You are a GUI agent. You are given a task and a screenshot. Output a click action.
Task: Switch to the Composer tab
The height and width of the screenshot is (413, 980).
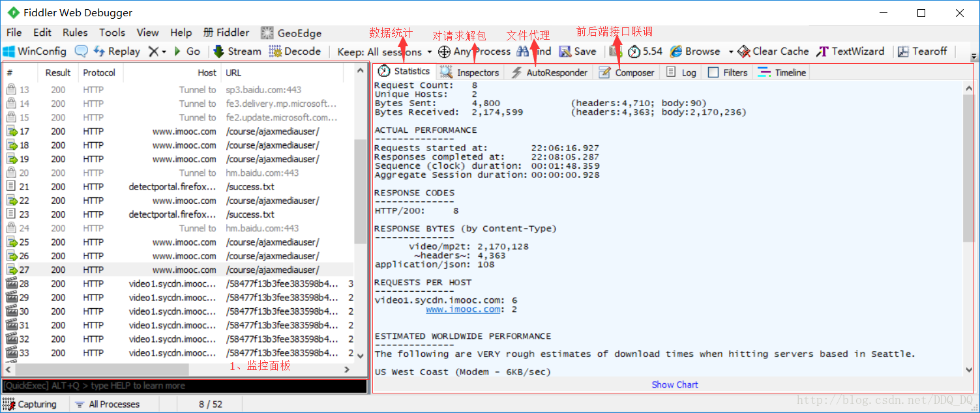pyautogui.click(x=627, y=72)
